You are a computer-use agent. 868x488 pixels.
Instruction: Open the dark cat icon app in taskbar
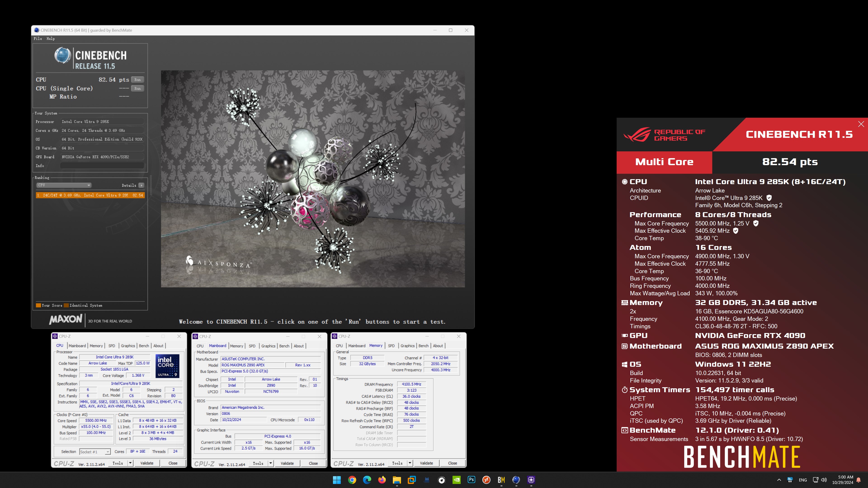pos(427,480)
